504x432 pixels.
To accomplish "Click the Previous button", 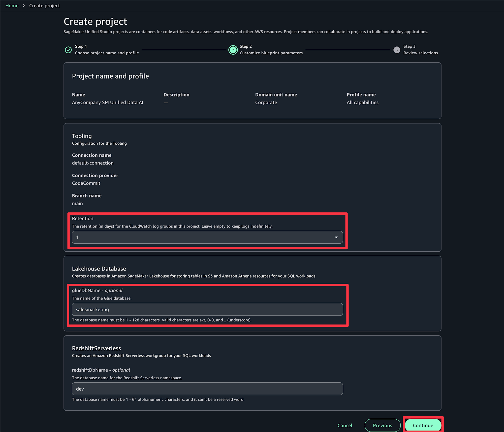I will coord(383,425).
